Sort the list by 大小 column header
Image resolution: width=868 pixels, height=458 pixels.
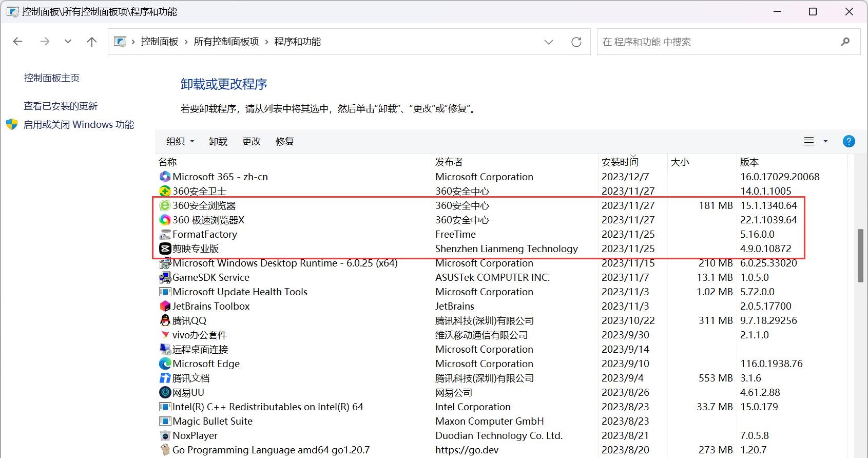tap(702, 162)
